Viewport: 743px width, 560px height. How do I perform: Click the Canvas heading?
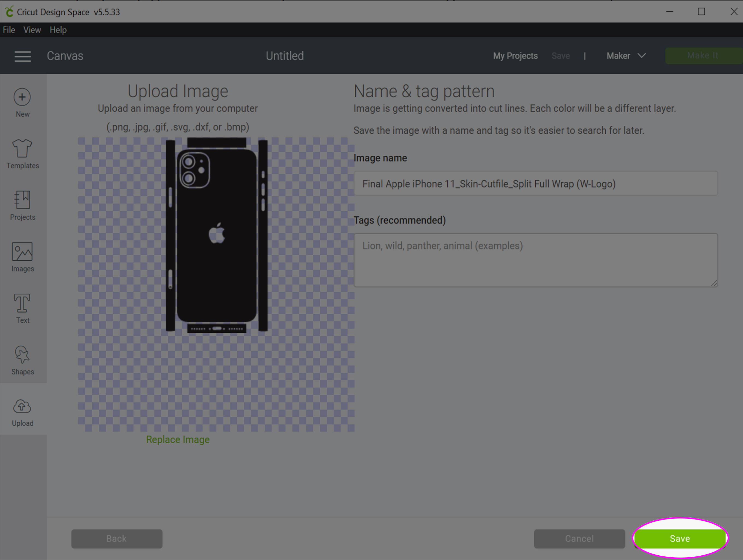pos(65,56)
